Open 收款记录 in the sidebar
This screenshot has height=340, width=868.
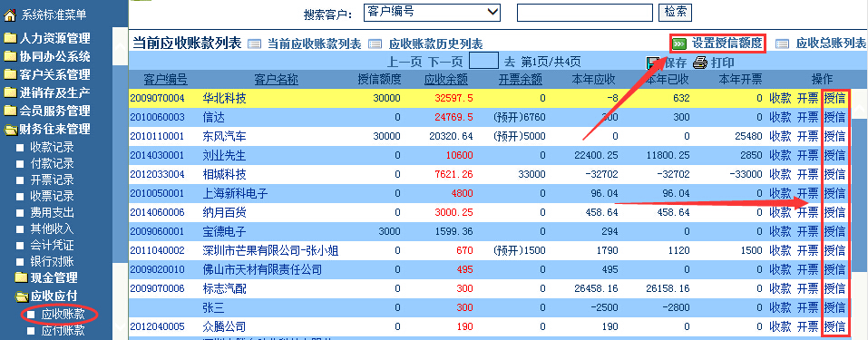click(52, 147)
